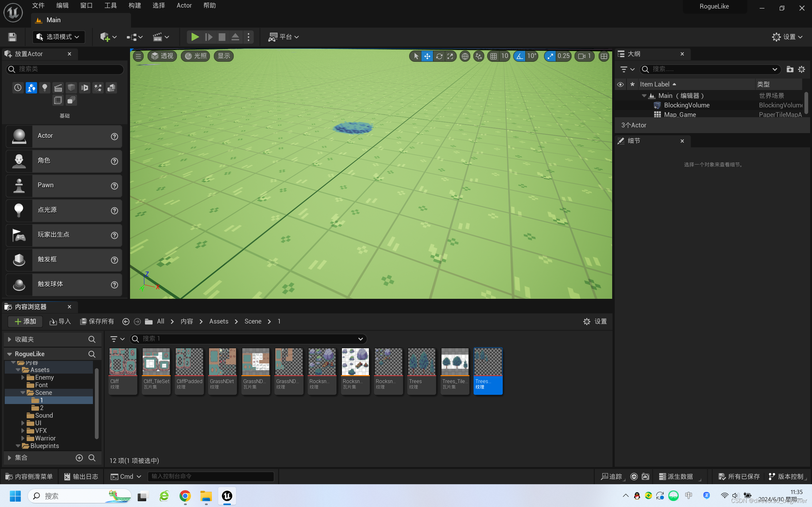Viewport: 812px width, 507px height.
Task: Toggle the outliner visibility eye column
Action: (620, 85)
